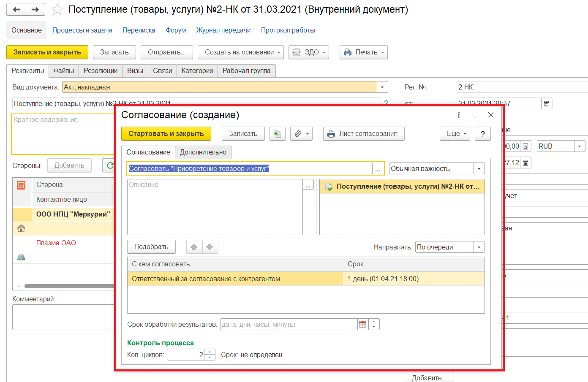
Task: Add document to favorites with star
Action: pos(57,10)
